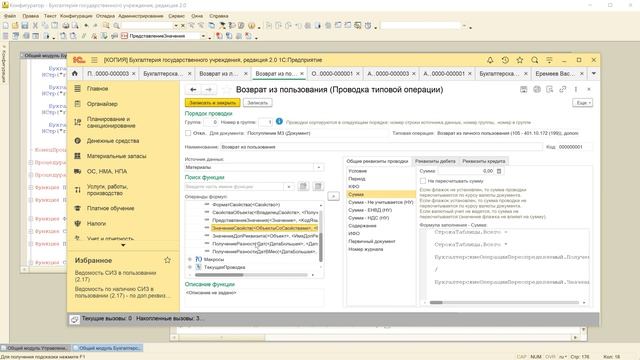Add form to favorites with star near title

pos(227,90)
